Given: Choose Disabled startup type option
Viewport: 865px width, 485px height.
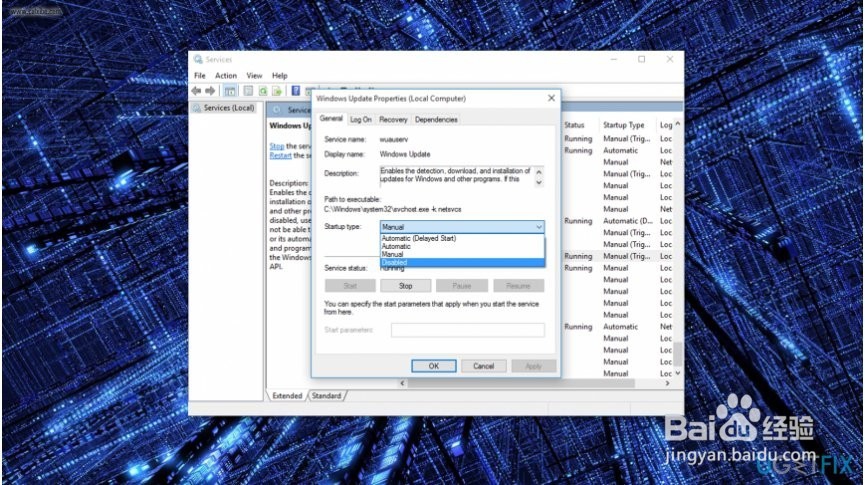Looking at the screenshot, I should pos(462,263).
